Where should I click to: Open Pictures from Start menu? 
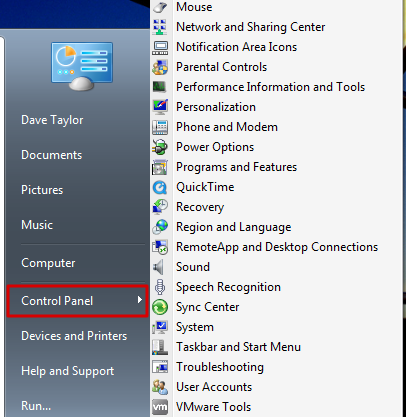(x=42, y=190)
